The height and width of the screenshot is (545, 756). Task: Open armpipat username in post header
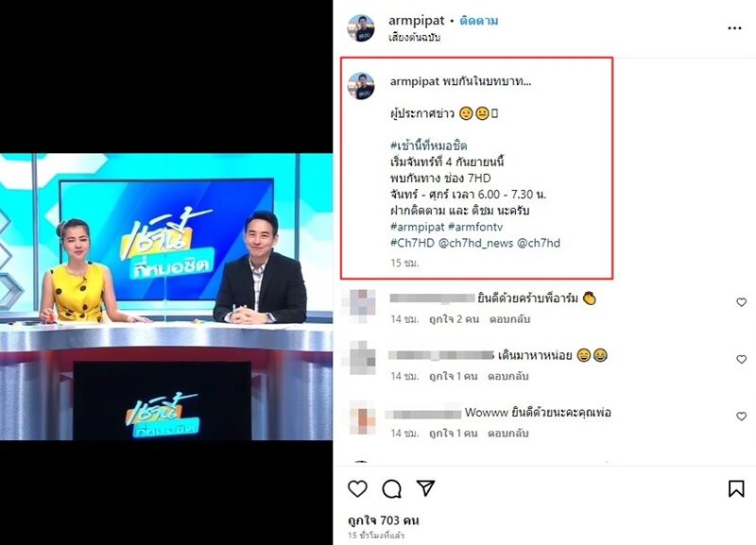tap(416, 21)
